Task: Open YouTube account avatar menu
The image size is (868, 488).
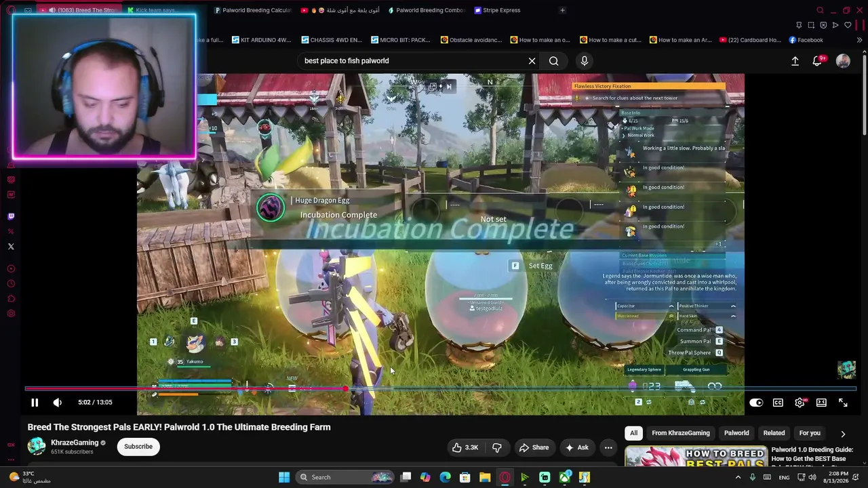Action: 843,61
